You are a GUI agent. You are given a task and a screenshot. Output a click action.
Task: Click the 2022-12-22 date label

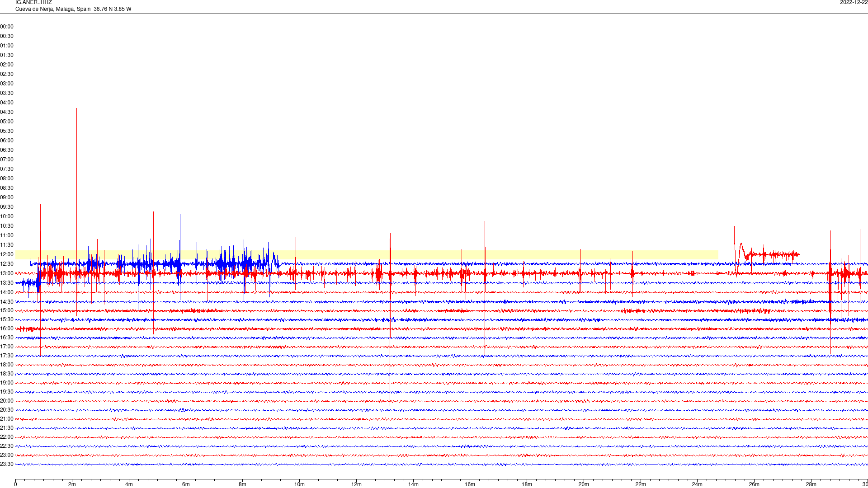[x=854, y=3]
